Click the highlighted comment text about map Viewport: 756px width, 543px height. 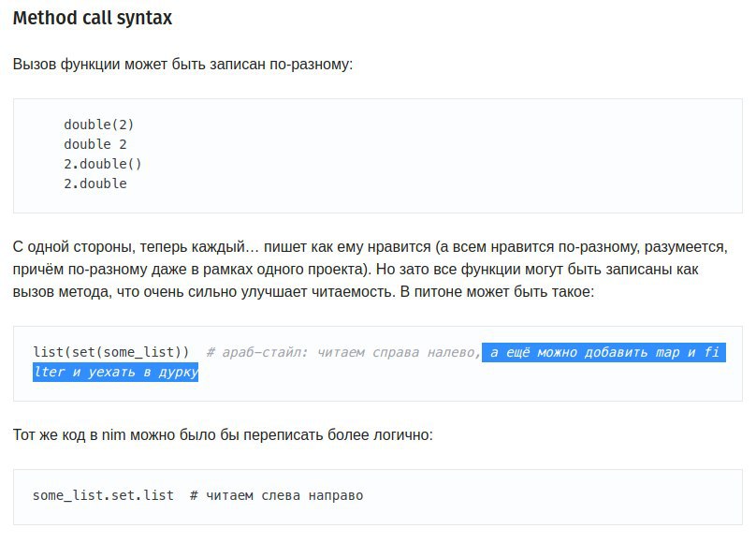pyautogui.click(x=603, y=352)
